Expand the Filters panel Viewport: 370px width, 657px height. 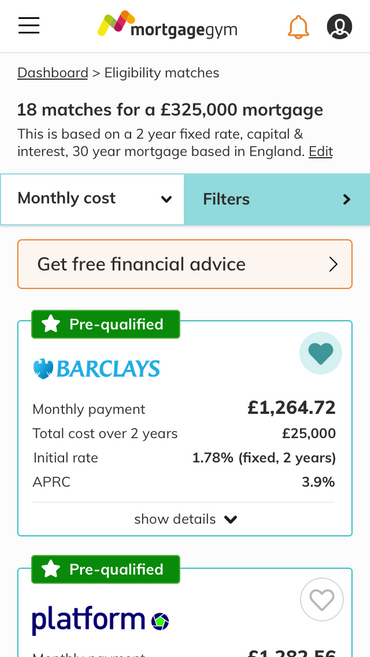[x=277, y=199]
